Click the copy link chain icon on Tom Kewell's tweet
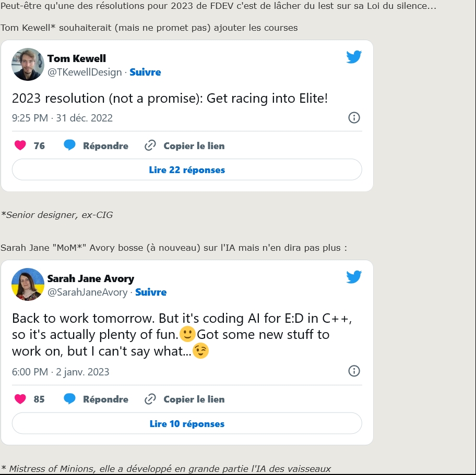The image size is (476, 475). click(150, 145)
